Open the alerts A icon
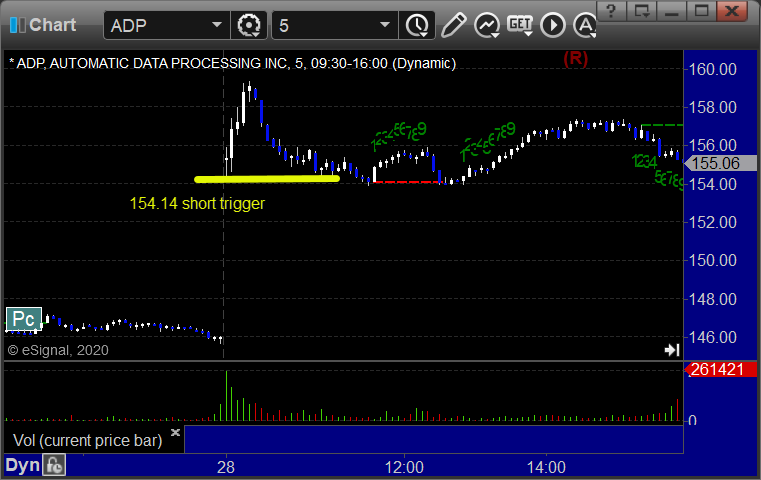The height and width of the screenshot is (480, 761). coord(585,25)
